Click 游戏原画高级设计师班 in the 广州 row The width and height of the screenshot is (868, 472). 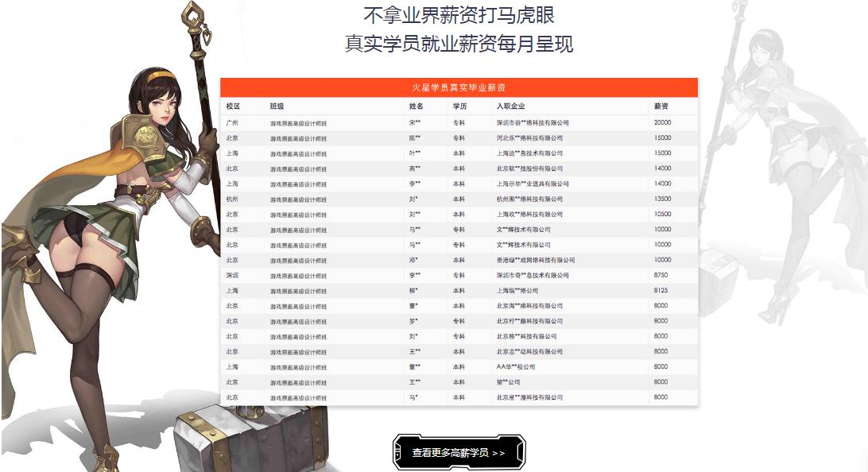click(298, 123)
